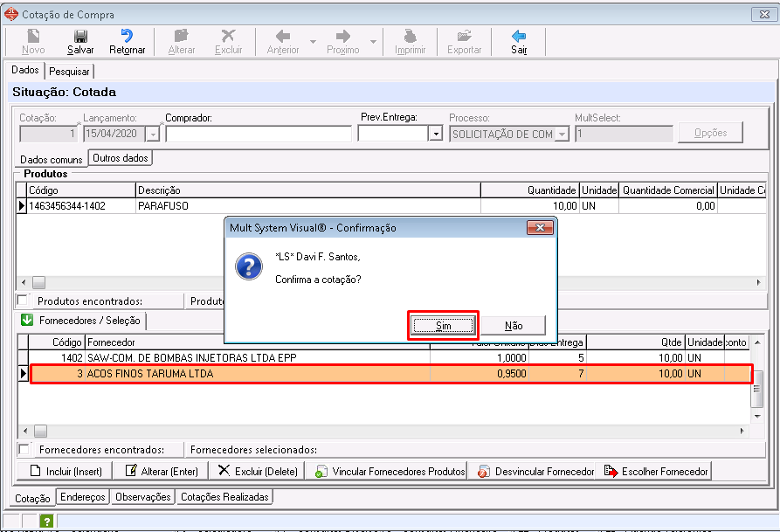Image resolution: width=780 pixels, height=532 pixels.
Task: Click the Quantidade Comercial column header
Action: 668,190
